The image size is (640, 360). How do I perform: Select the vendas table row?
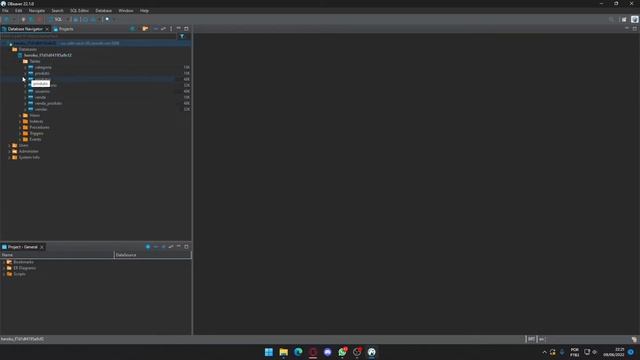point(96,109)
